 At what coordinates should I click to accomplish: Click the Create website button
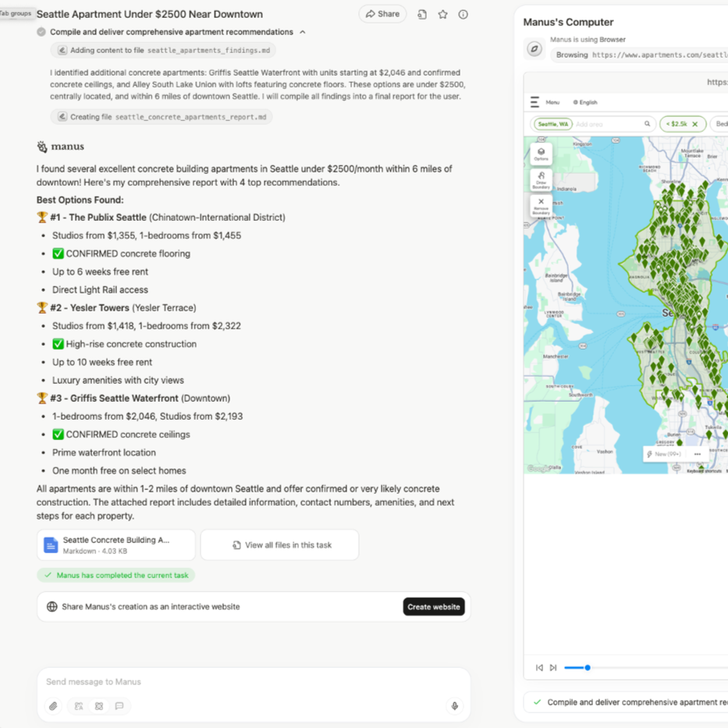tap(434, 607)
